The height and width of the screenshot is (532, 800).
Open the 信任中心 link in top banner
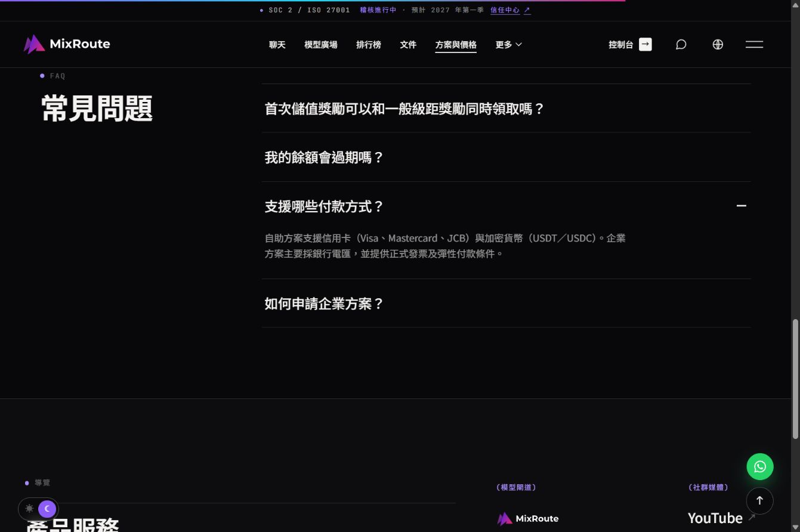click(x=510, y=10)
